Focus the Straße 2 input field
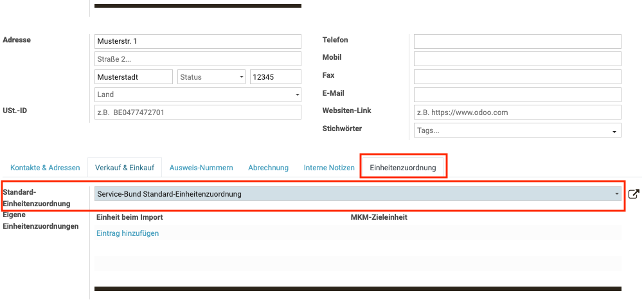The height and width of the screenshot is (302, 644). coord(197,59)
